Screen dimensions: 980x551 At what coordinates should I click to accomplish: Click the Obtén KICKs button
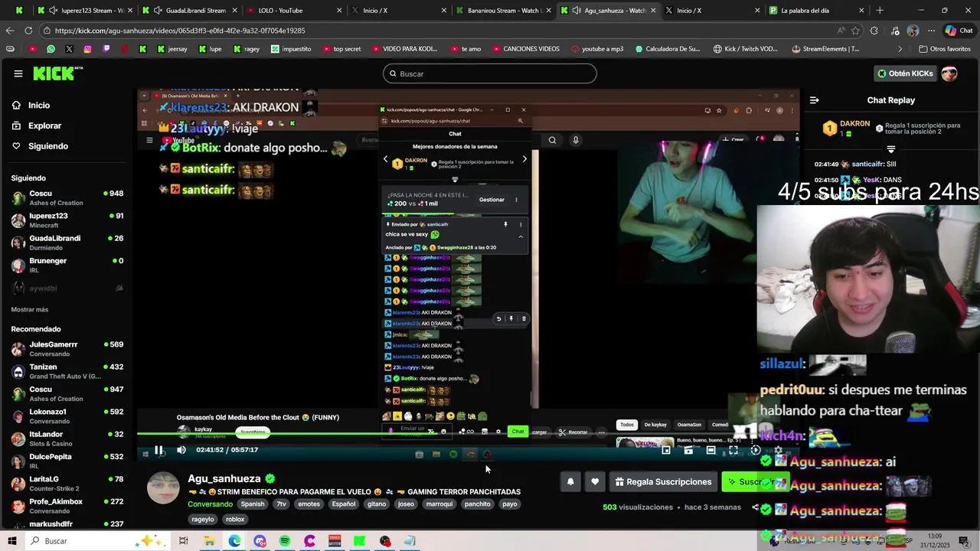pyautogui.click(x=905, y=73)
